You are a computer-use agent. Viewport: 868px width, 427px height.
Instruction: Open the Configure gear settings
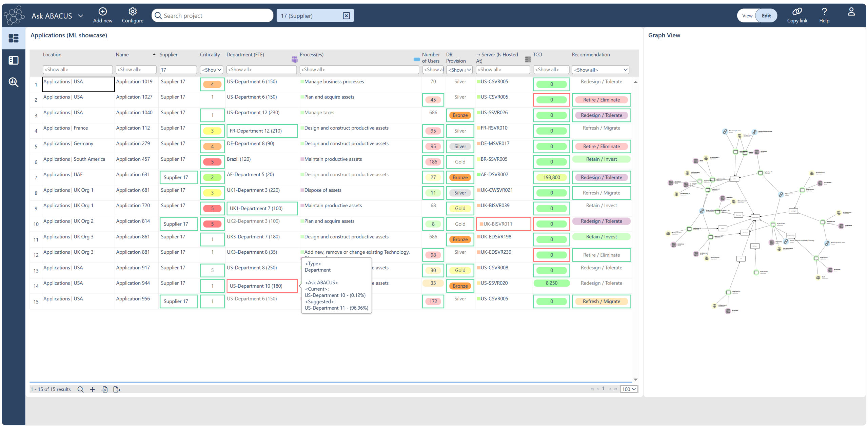[x=133, y=12]
